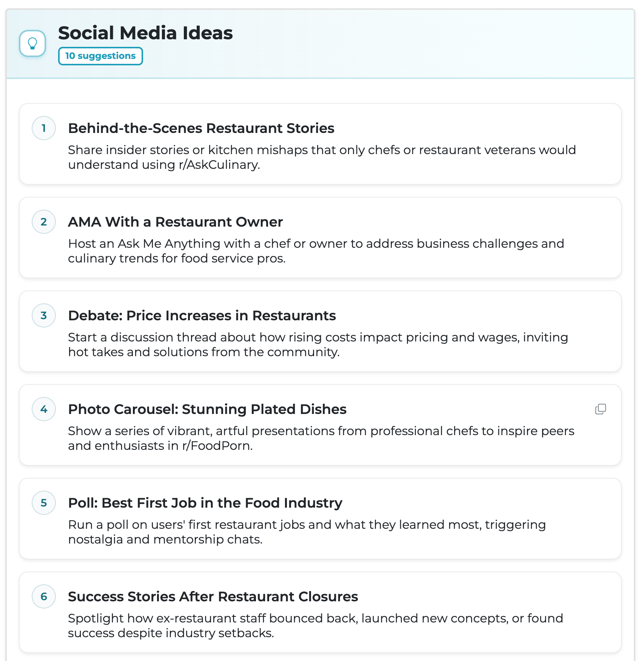Select the number 5 badge on the Poll card
Image resolution: width=644 pixels, height=661 pixels.
[x=44, y=503]
